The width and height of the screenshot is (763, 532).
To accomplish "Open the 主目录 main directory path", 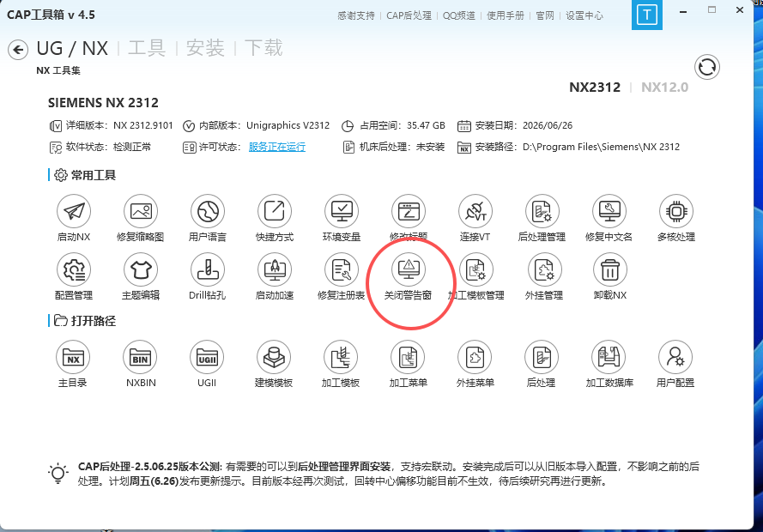I will [x=73, y=358].
